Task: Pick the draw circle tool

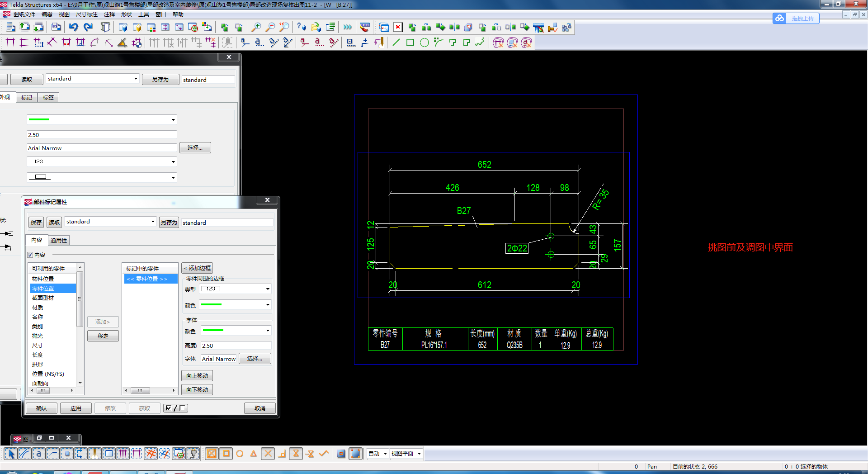Action: [424, 43]
